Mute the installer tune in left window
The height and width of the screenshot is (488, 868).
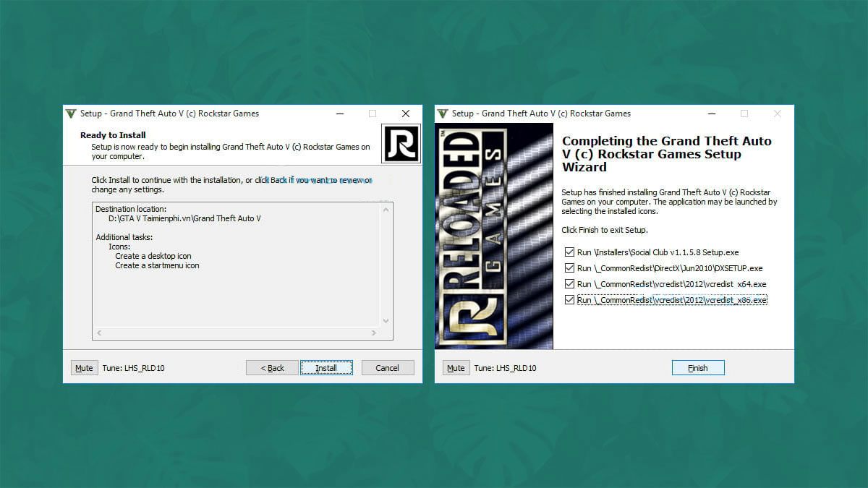tap(84, 368)
